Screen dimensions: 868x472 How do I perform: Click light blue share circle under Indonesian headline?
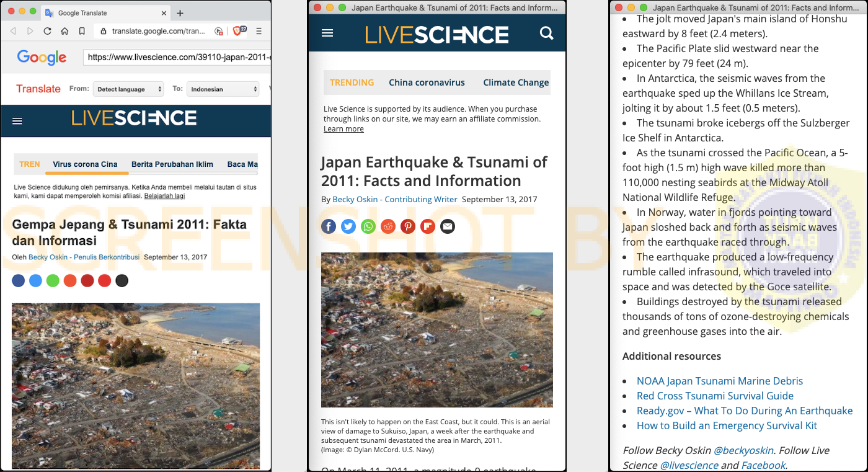(x=35, y=280)
